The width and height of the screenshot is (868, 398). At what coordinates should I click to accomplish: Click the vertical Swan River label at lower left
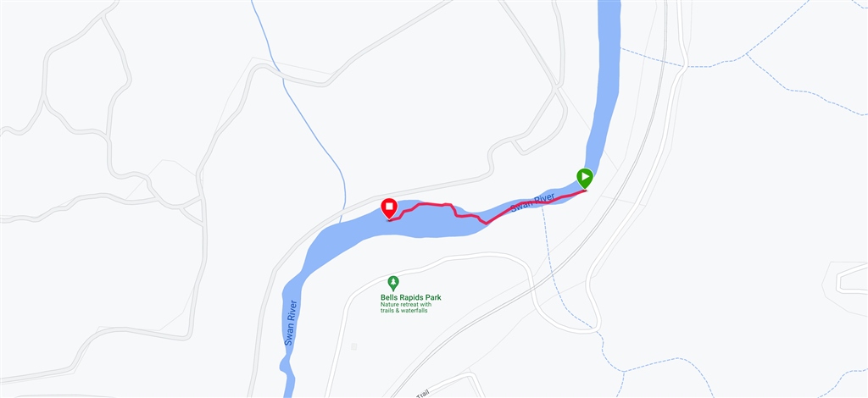pos(291,323)
